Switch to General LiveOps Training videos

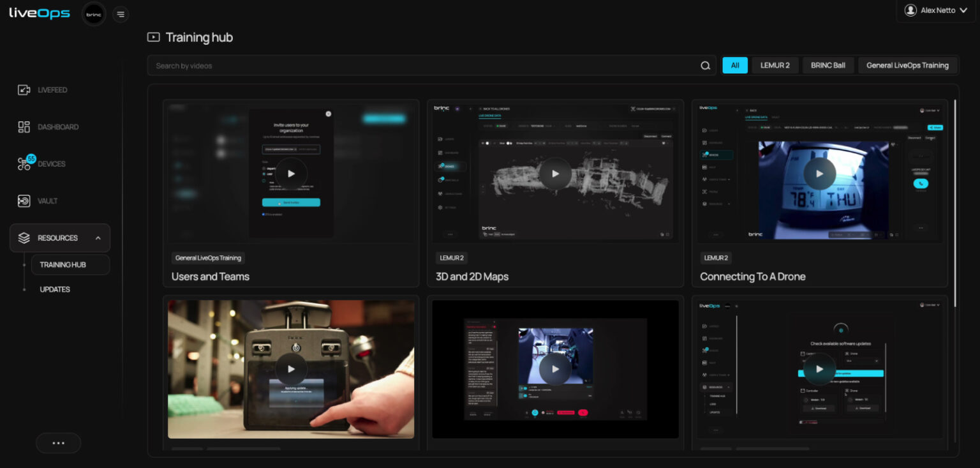[907, 64]
